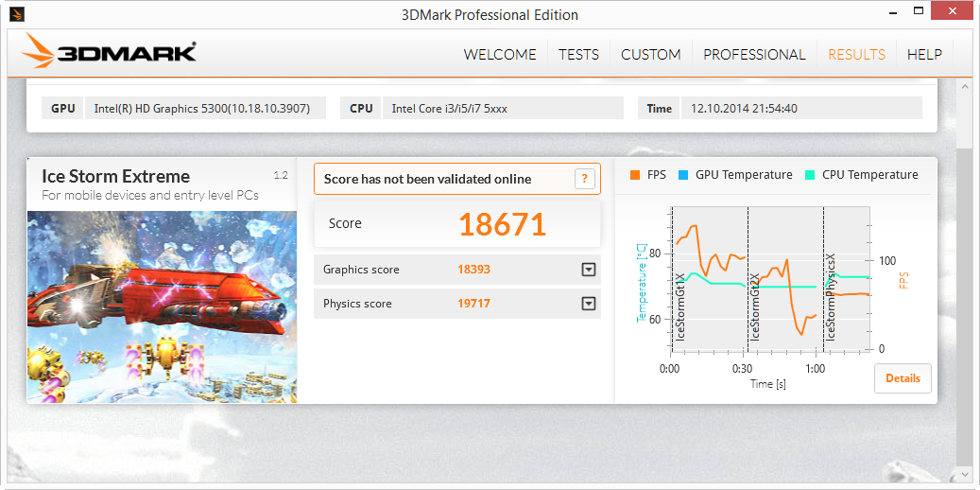This screenshot has width=980, height=490.
Task: Click the orange FPS legend swatch
Action: [x=635, y=175]
